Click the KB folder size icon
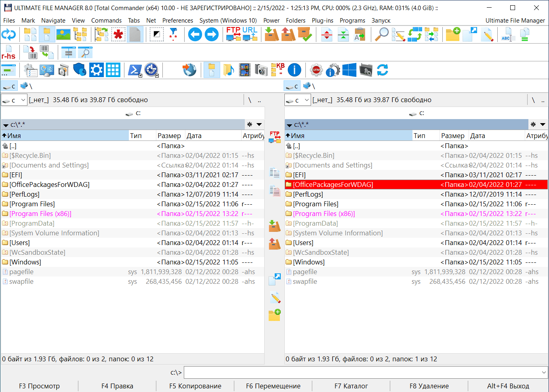The width and height of the screenshot is (549, 392). tap(278, 69)
